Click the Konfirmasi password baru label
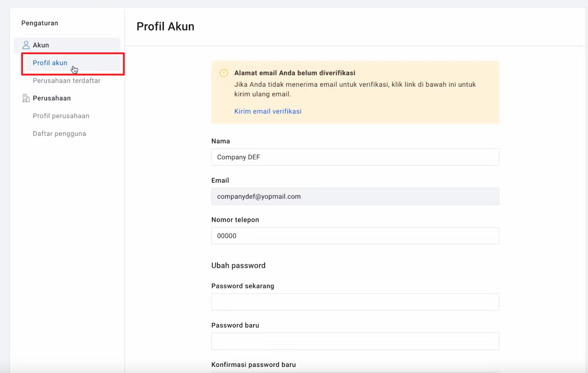588x373 pixels. click(x=253, y=365)
